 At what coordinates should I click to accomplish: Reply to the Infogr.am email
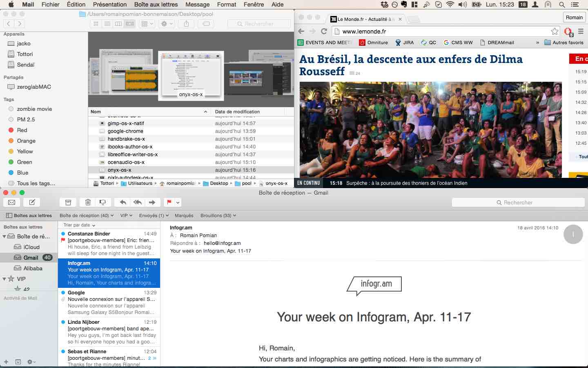pyautogui.click(x=122, y=202)
